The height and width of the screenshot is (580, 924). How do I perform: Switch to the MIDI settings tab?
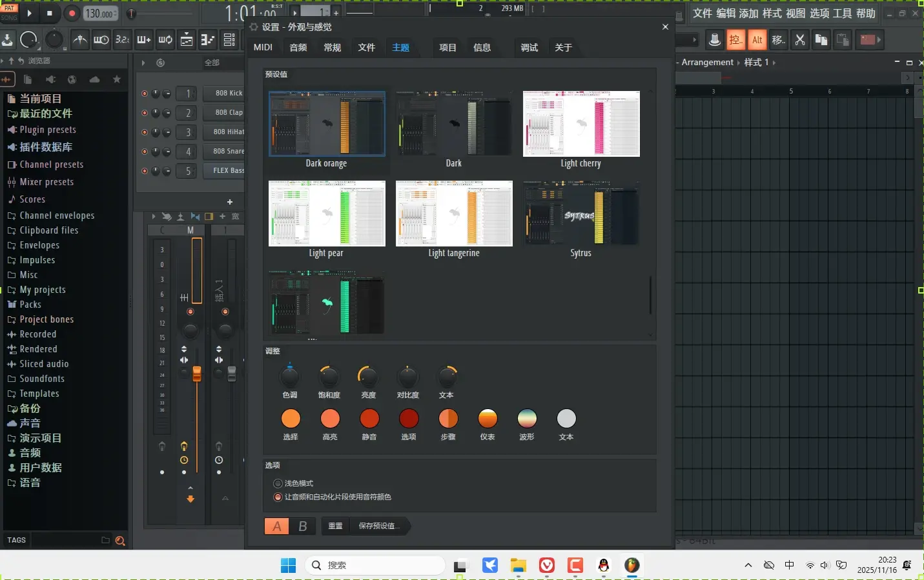(263, 47)
